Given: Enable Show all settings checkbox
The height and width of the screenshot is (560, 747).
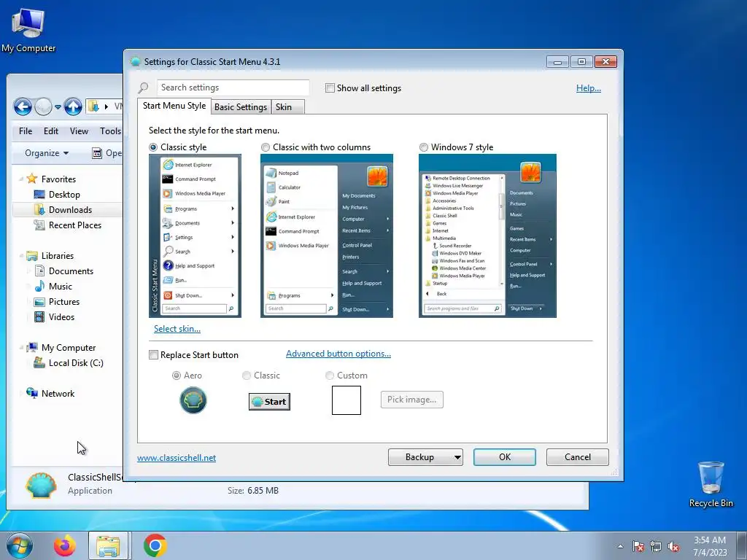Looking at the screenshot, I should click(x=330, y=87).
